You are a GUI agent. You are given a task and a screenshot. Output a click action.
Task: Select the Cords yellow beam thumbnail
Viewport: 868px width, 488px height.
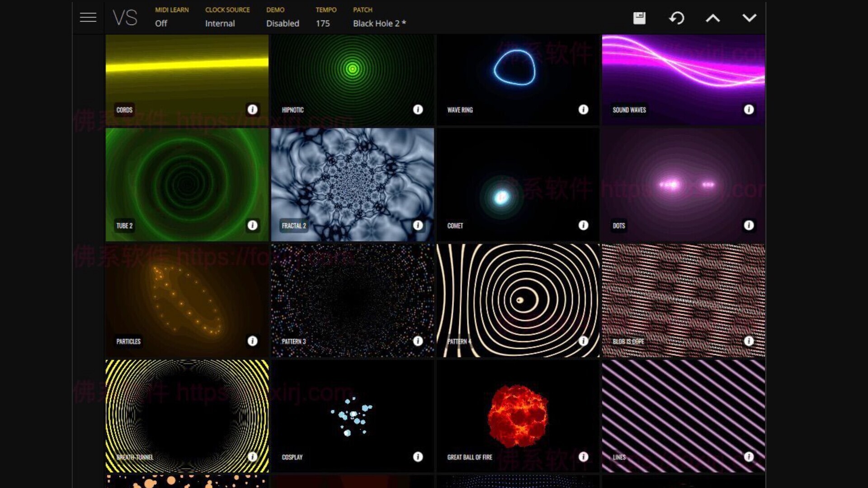coord(187,80)
